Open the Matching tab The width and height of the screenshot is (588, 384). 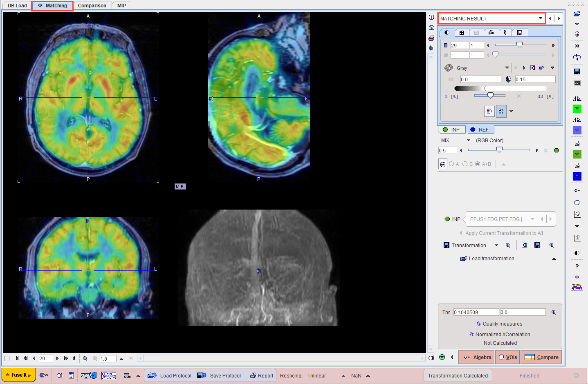52,6
